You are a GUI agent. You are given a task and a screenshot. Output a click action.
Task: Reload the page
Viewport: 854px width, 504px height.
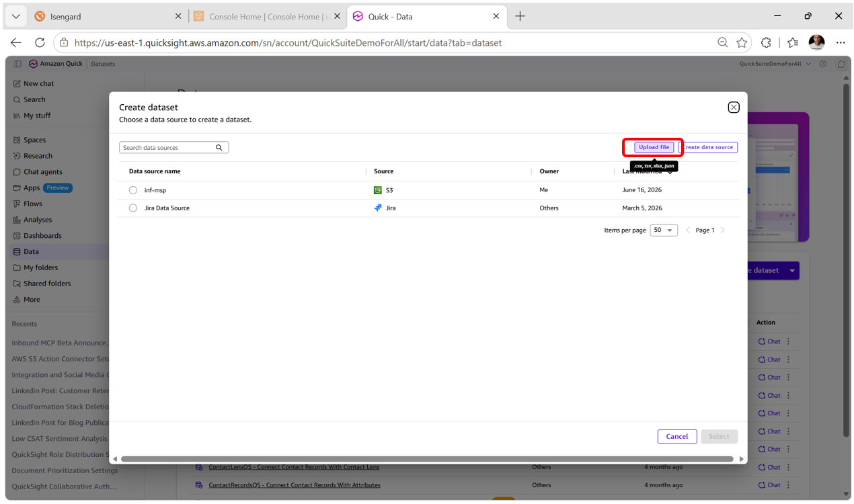click(x=40, y=43)
